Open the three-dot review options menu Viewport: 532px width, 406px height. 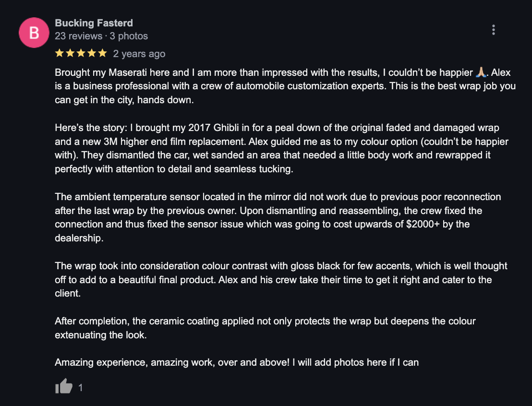click(493, 30)
